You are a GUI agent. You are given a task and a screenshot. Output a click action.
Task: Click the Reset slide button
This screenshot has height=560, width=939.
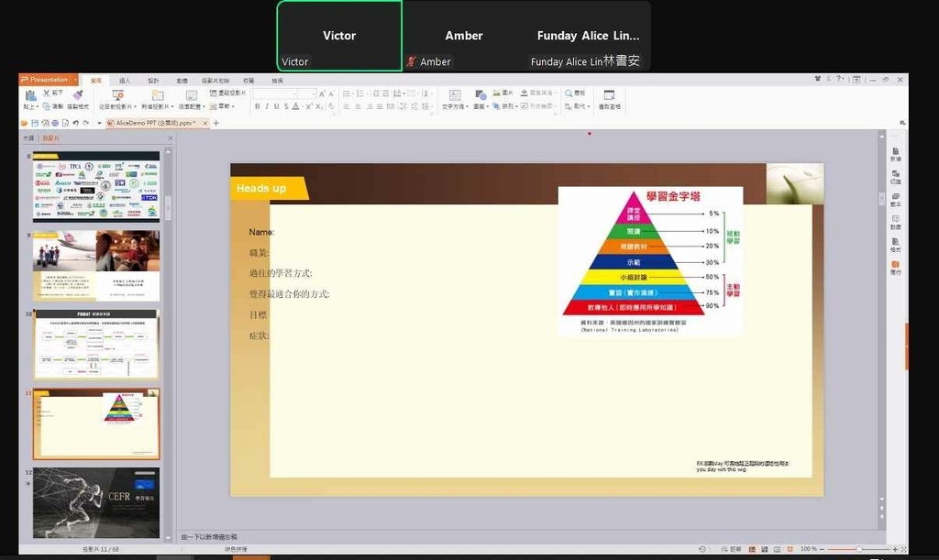pyautogui.click(x=227, y=93)
